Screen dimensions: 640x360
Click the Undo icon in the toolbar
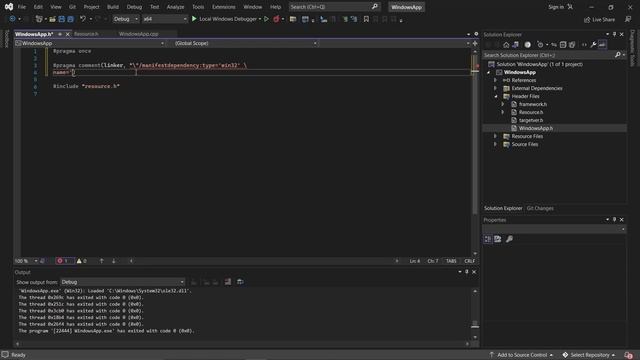(x=83, y=19)
